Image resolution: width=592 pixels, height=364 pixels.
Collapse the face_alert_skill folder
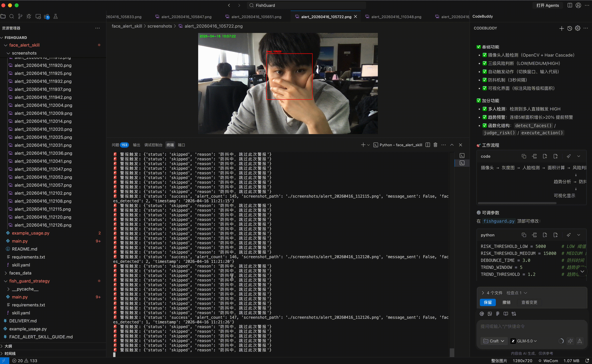point(6,45)
